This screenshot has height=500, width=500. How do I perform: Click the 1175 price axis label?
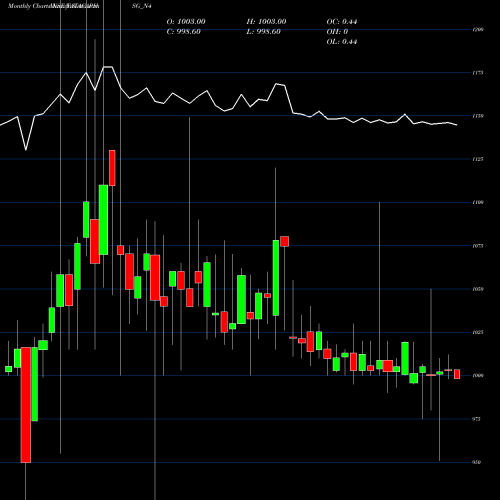[478, 73]
